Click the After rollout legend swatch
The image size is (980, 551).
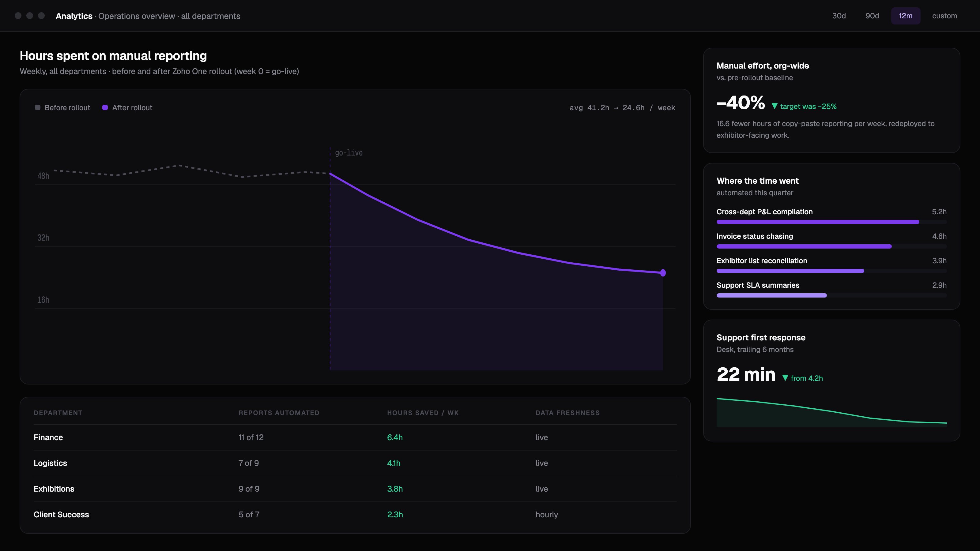coord(105,108)
